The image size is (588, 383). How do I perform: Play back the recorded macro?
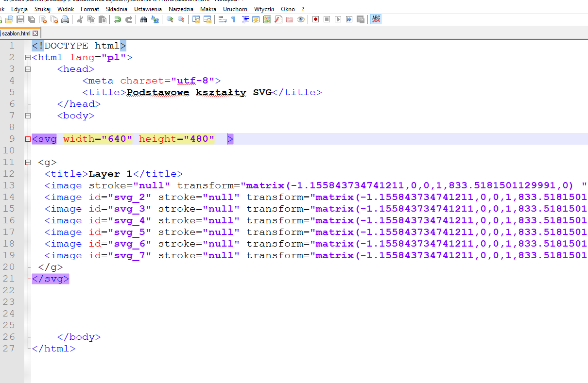tap(338, 19)
